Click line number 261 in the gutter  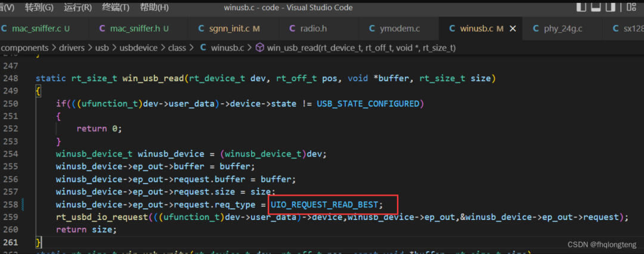[10, 242]
